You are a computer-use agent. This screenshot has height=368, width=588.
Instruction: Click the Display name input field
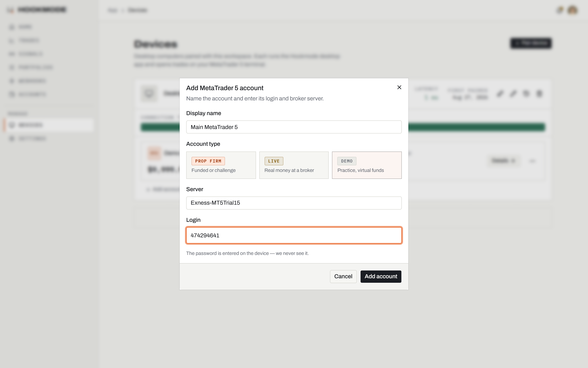(x=294, y=127)
